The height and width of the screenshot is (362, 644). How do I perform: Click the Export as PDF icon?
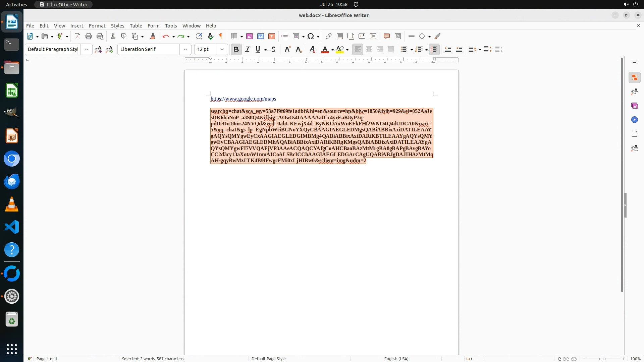(77, 36)
